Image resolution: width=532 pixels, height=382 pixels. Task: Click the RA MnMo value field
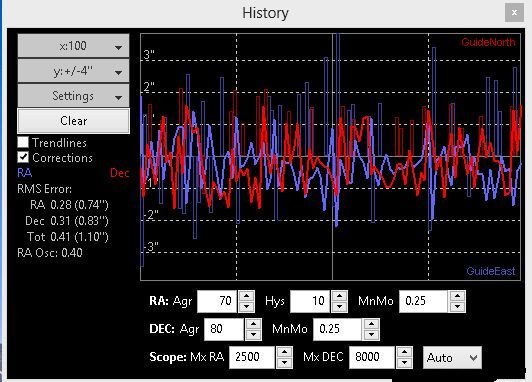pyautogui.click(x=423, y=301)
